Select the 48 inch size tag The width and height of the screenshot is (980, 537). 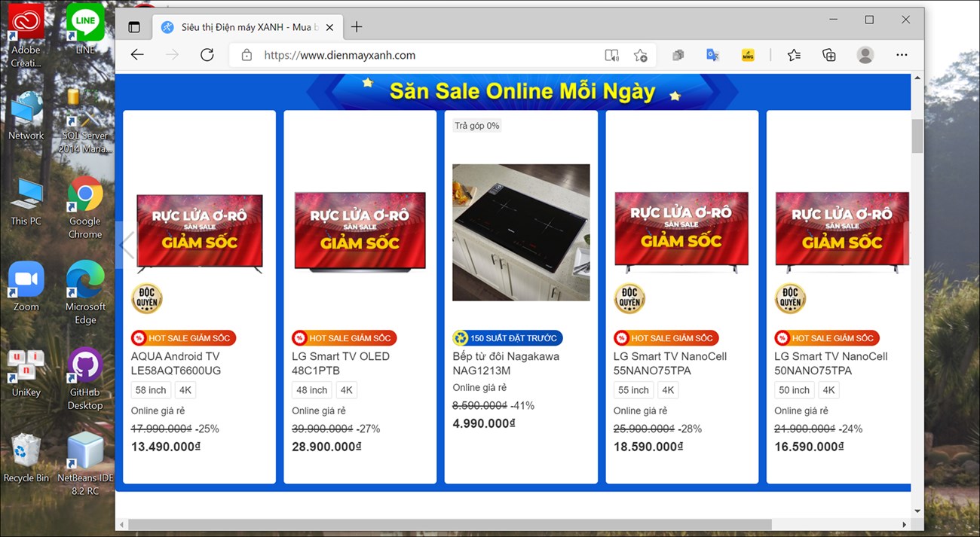(x=312, y=390)
